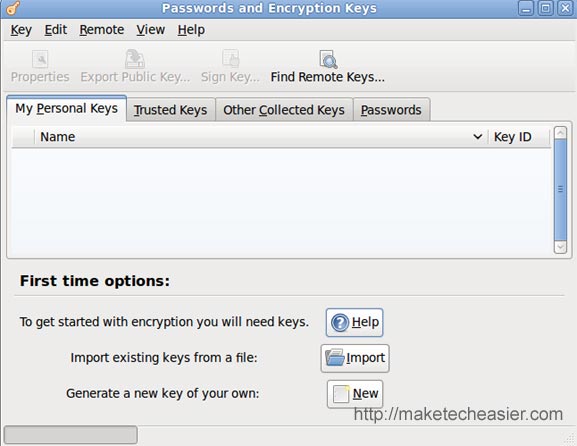Screen dimensions: 577x446
Task: Click the scrollbar down arrow
Action: (560, 247)
